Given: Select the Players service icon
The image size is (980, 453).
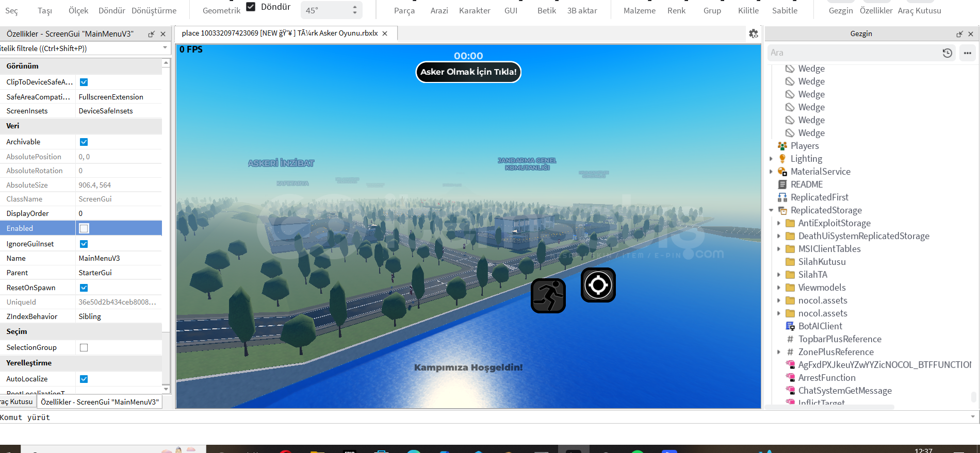Looking at the screenshot, I should point(782,146).
